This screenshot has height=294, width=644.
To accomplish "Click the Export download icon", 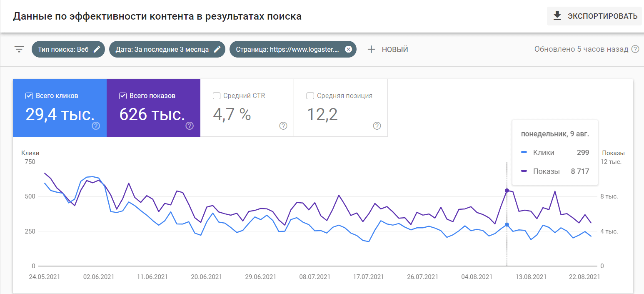I will tap(557, 16).
